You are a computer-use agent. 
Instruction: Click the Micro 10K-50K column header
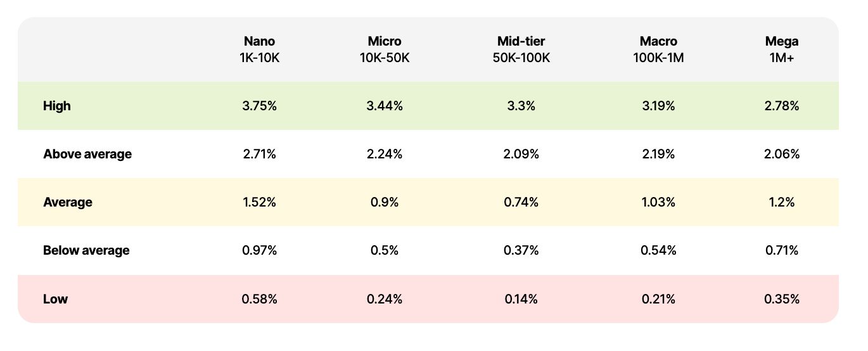(x=385, y=49)
